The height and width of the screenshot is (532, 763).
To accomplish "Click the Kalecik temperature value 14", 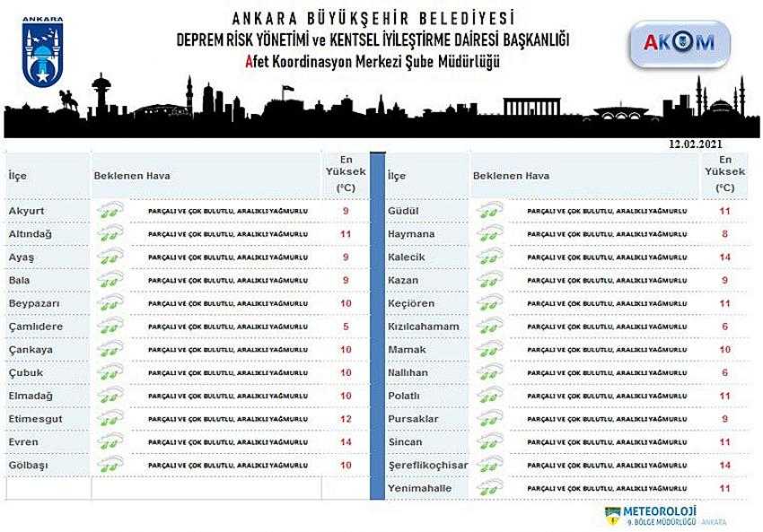I will pos(725,257).
